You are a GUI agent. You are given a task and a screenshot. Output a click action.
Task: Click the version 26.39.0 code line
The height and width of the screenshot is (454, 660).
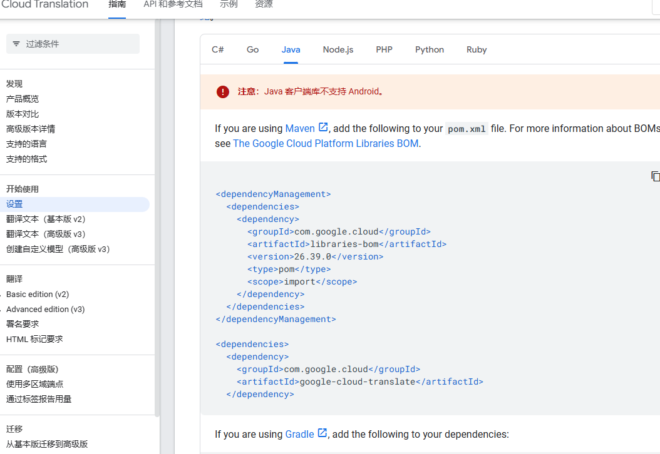315,257
